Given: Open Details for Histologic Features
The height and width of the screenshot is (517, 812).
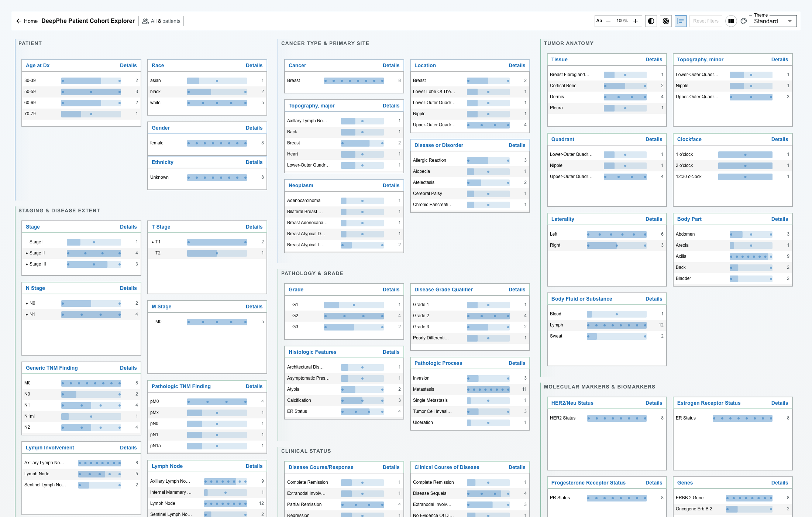Looking at the screenshot, I should (391, 352).
